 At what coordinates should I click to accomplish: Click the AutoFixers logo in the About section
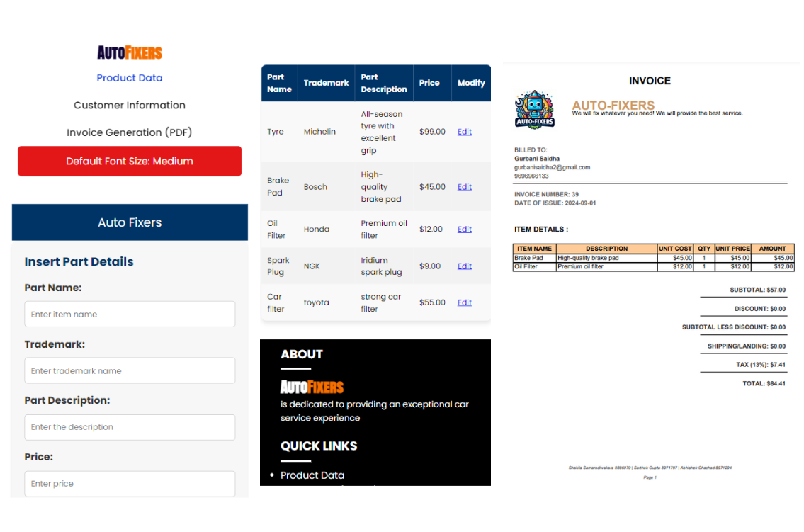[x=312, y=387]
